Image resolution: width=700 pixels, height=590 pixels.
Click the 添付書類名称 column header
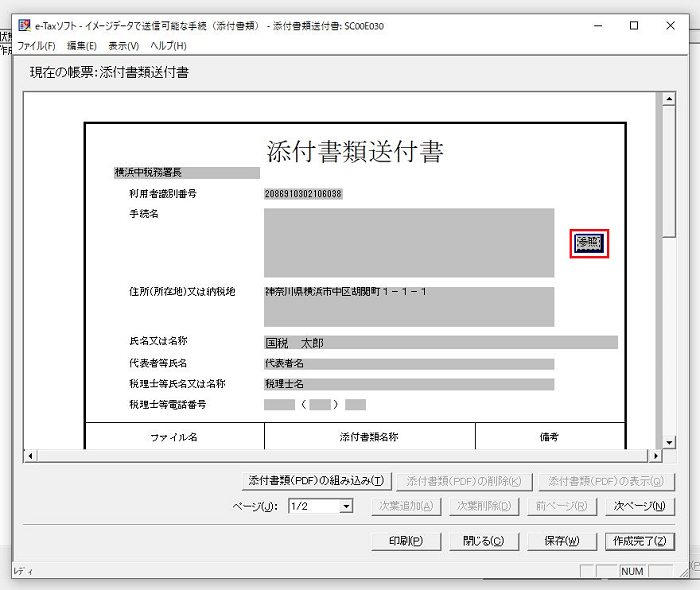click(369, 437)
